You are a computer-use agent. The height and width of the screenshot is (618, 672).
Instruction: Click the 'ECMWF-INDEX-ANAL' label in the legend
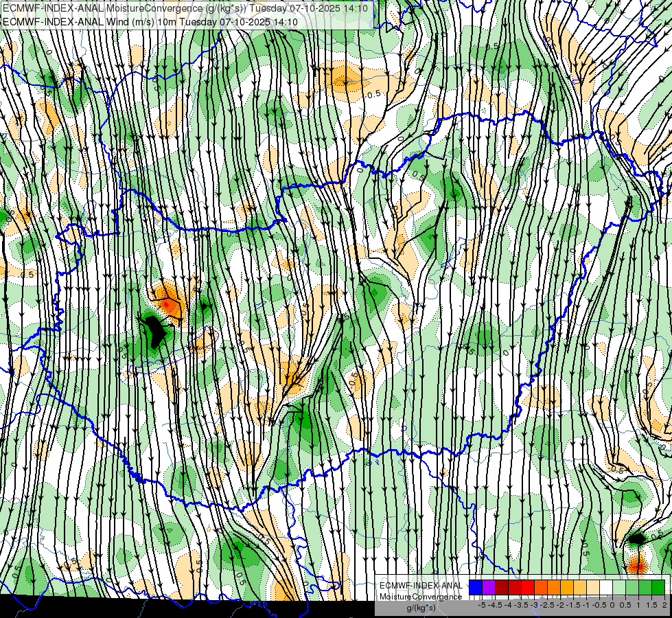(421, 586)
